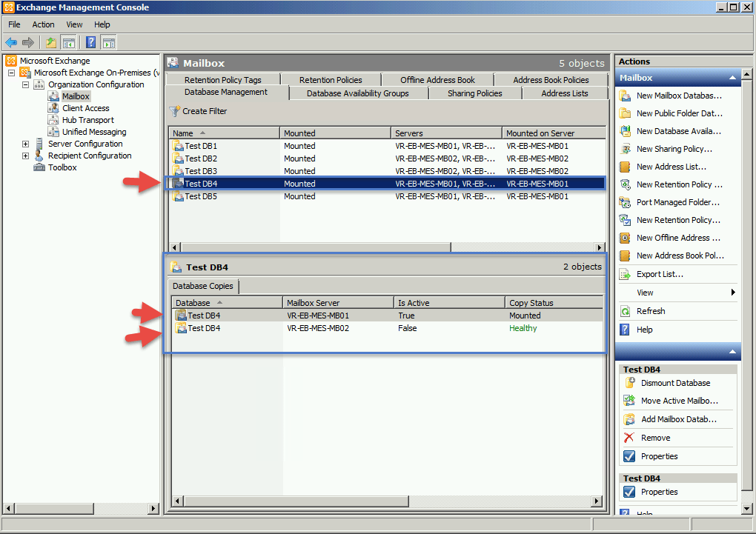Toggle the Show/Hide Action Pane icon
The width and height of the screenshot is (756, 534).
[x=109, y=42]
